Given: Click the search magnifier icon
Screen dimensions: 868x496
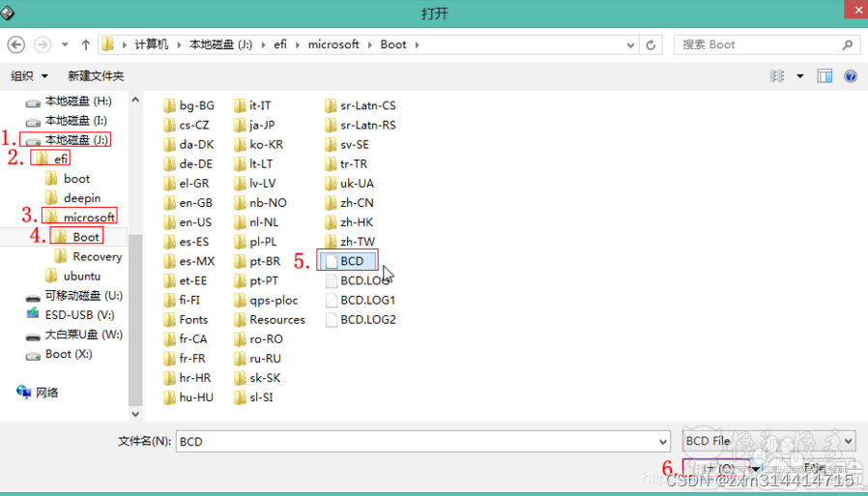Looking at the screenshot, I should (847, 44).
